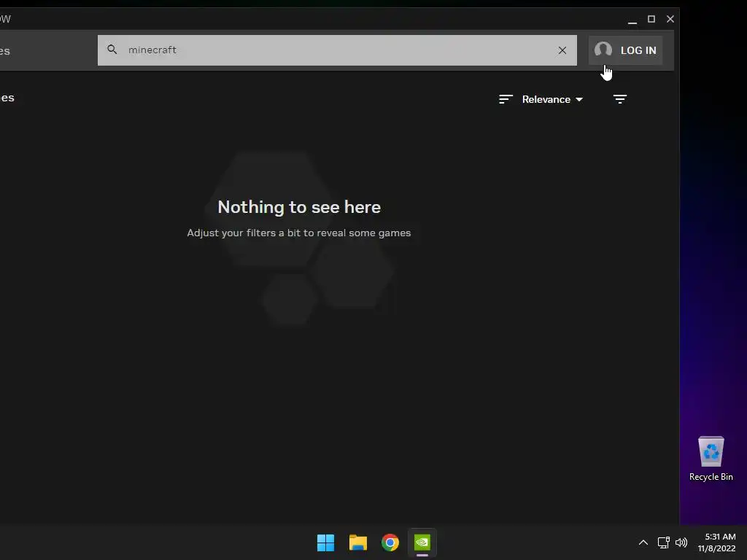
Task: Open the Relevance sort dropdown
Action: pos(552,99)
